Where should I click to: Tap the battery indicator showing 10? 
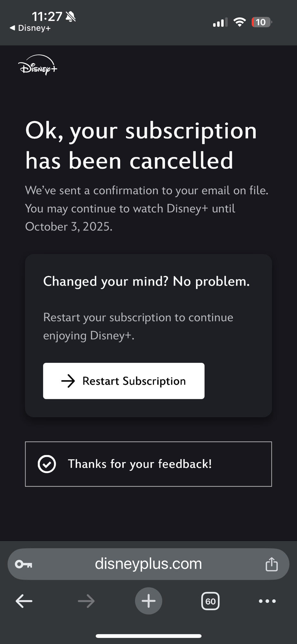[262, 22]
